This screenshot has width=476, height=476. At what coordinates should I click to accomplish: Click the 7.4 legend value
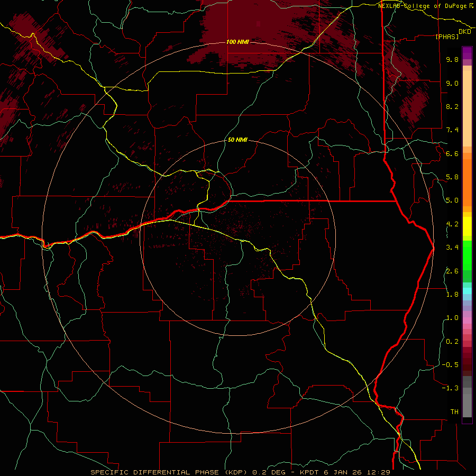click(452, 130)
